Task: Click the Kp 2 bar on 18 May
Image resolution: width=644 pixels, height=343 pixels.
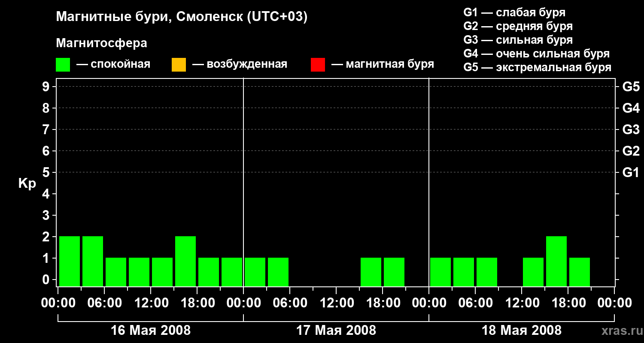Action: tap(556, 261)
